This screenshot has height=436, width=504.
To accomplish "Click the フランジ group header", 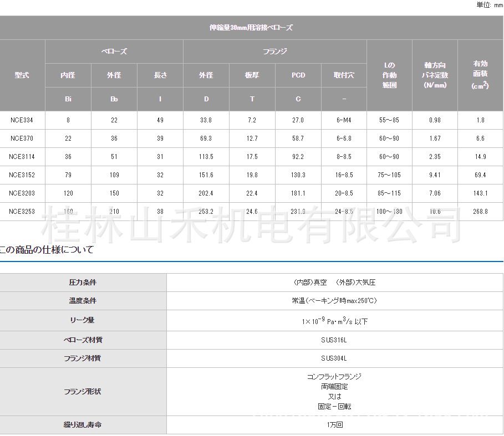I will click(x=274, y=52).
